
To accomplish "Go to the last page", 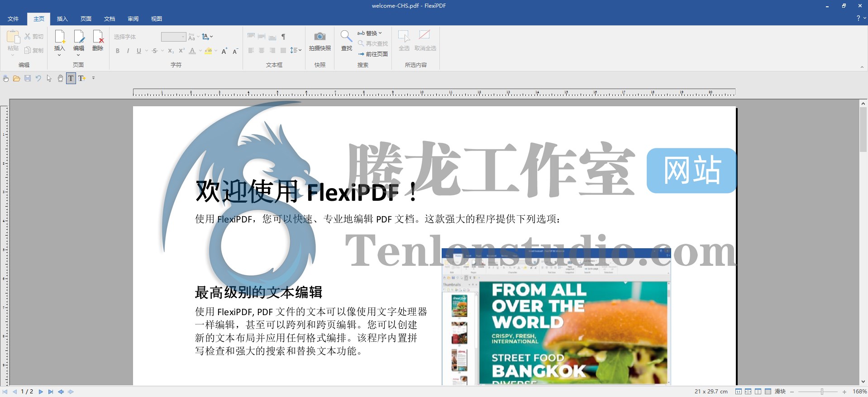I will 51,392.
